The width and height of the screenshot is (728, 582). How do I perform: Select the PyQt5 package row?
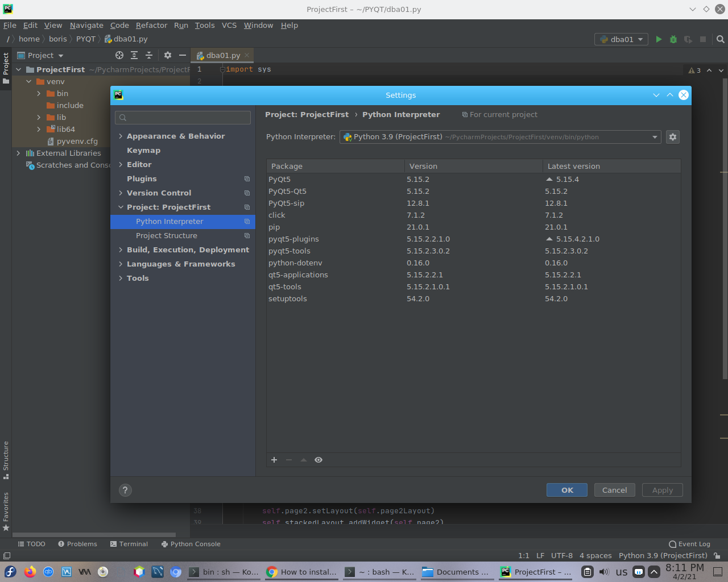coord(473,180)
